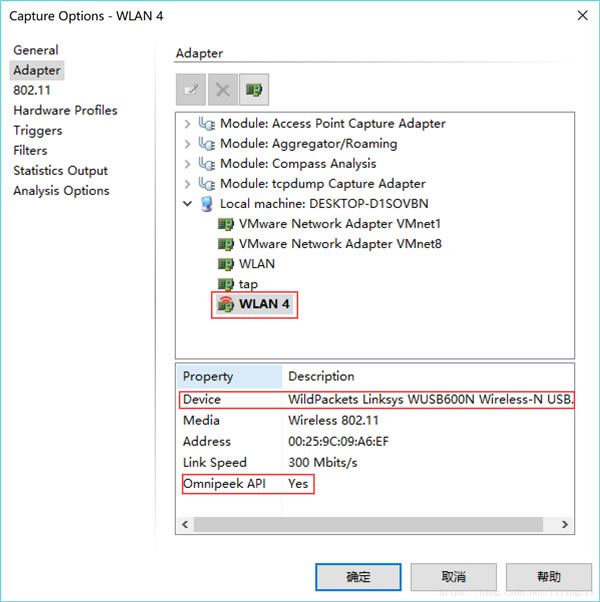Expand Module: Access Point Capture Adapter
Image resolution: width=600 pixels, height=602 pixels.
187,124
